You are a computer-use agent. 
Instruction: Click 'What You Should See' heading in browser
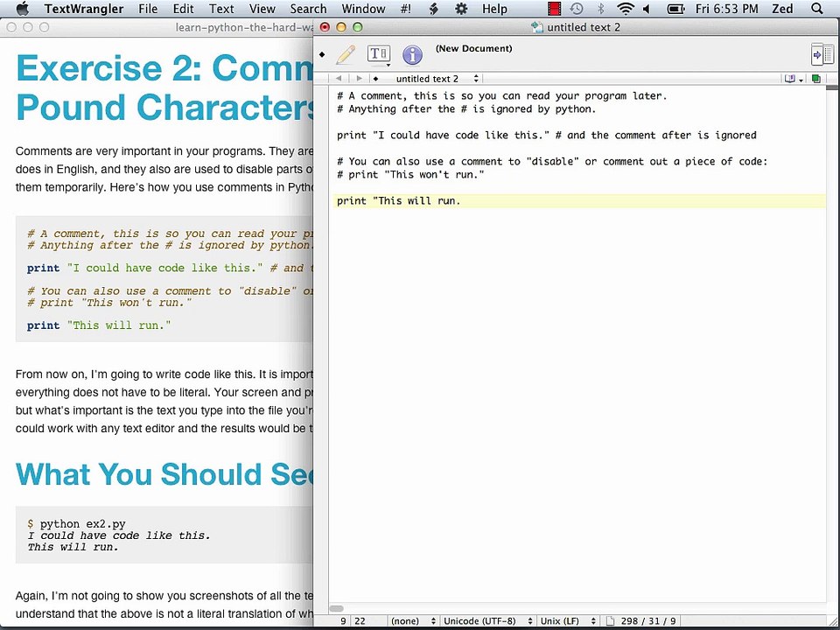pos(164,474)
